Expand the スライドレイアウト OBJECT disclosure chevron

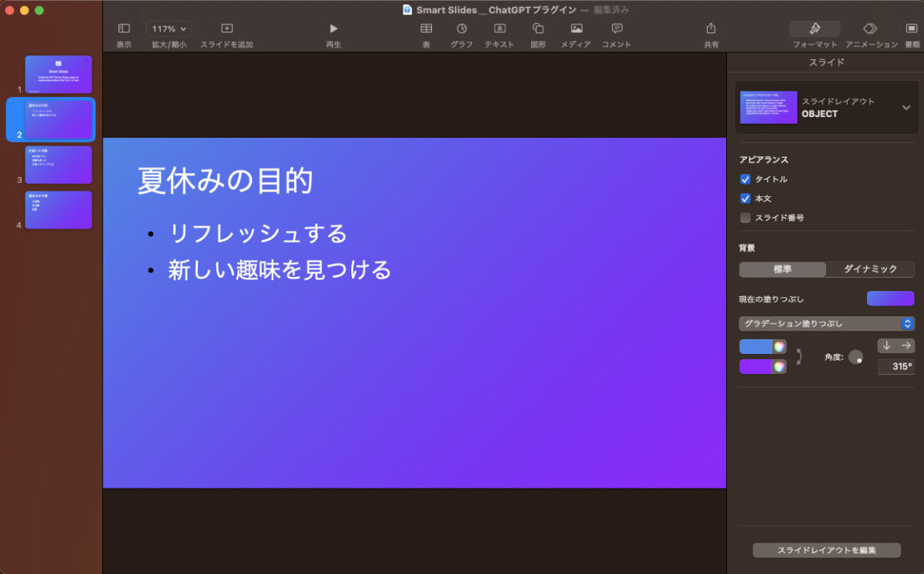(x=909, y=107)
